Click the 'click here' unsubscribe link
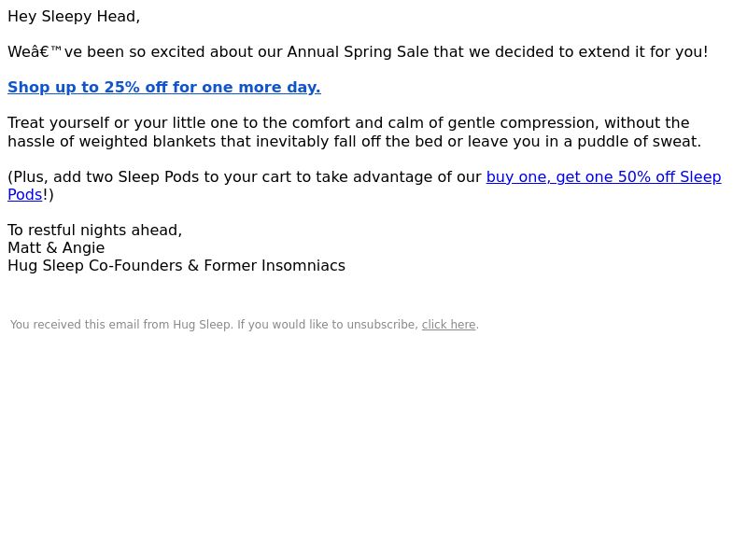 449,325
